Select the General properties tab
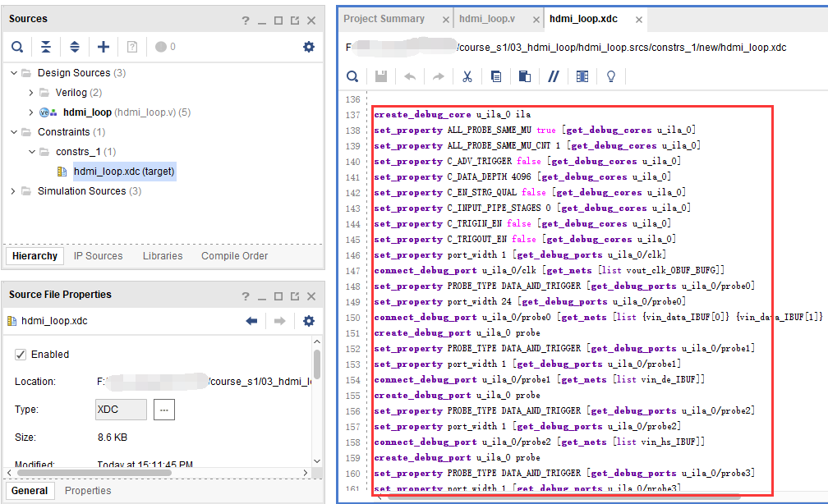Viewport: 828px width, 504px height. click(x=30, y=491)
